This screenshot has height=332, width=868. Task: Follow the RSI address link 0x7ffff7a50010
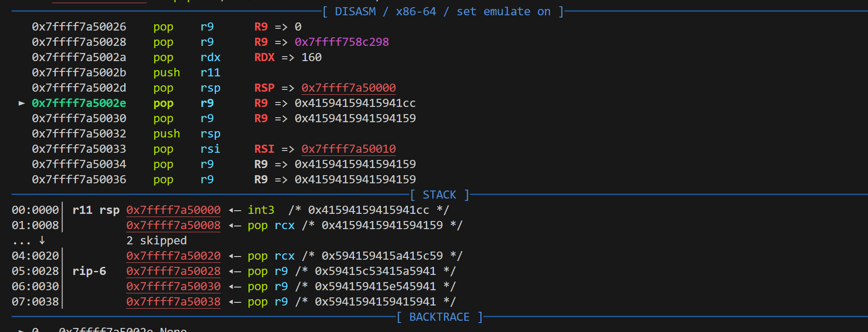click(x=348, y=149)
